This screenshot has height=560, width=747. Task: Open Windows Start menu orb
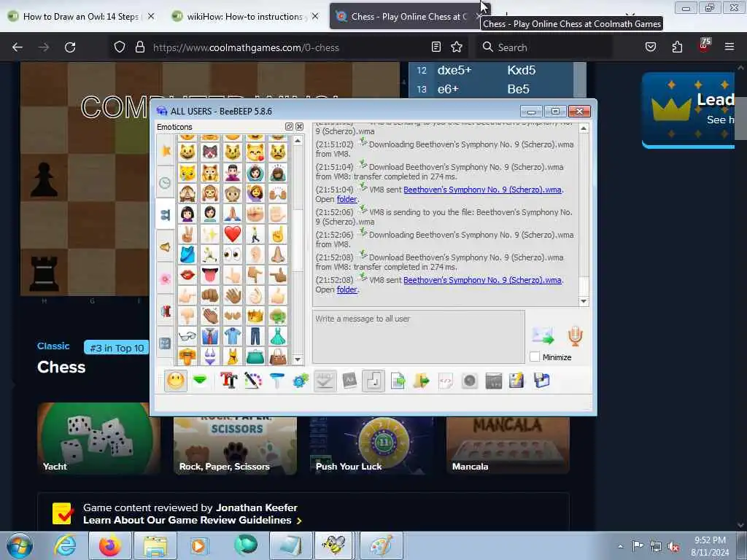pyautogui.click(x=20, y=545)
